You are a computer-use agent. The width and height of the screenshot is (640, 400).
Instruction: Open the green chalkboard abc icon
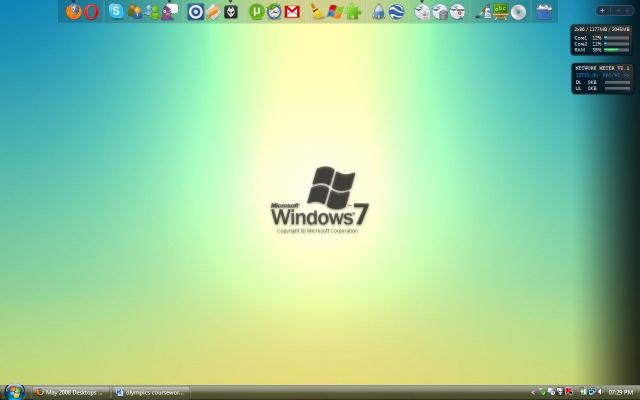[500, 11]
